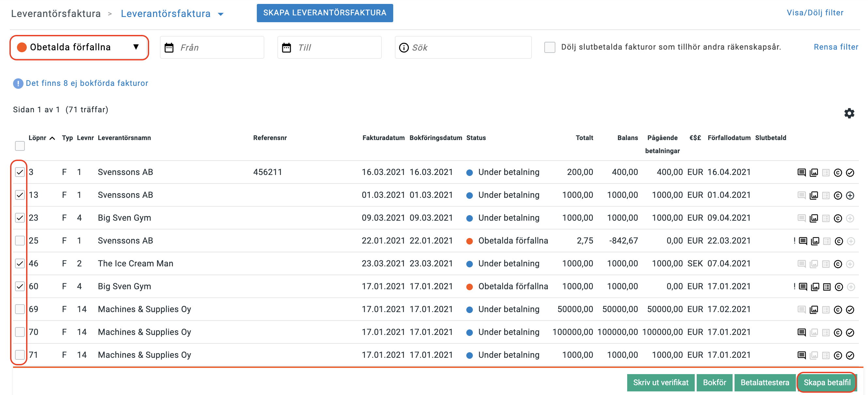Click the Status column header
This screenshot has width=868, height=395.
click(x=476, y=138)
